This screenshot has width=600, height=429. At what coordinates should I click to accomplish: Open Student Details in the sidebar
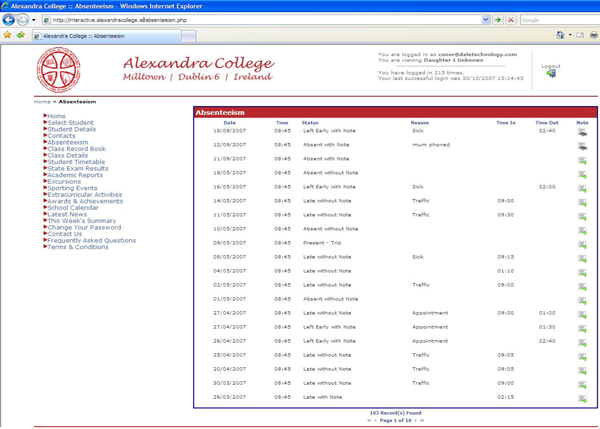coord(72,129)
